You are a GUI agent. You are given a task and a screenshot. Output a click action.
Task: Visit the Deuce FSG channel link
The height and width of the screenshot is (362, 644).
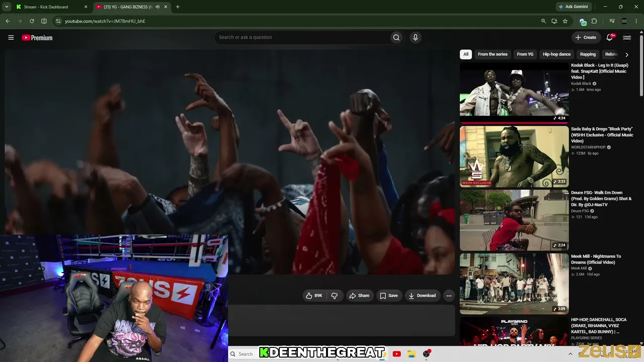coord(580,211)
